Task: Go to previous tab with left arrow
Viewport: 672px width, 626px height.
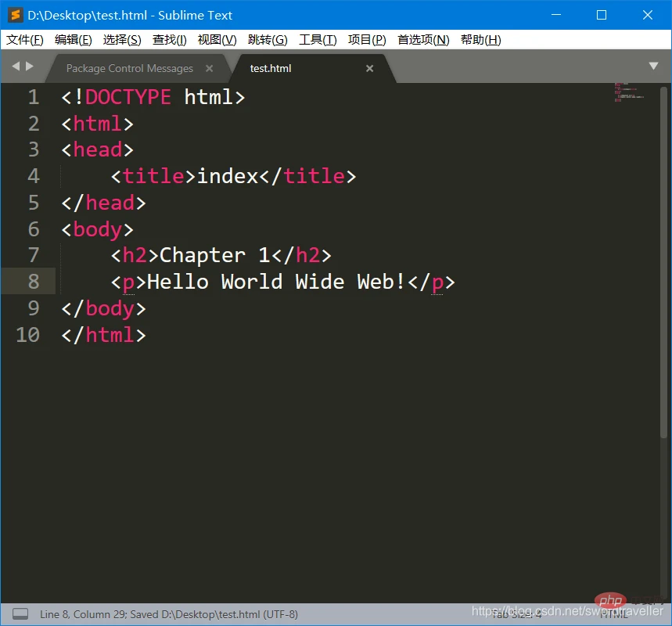Action: pos(16,66)
